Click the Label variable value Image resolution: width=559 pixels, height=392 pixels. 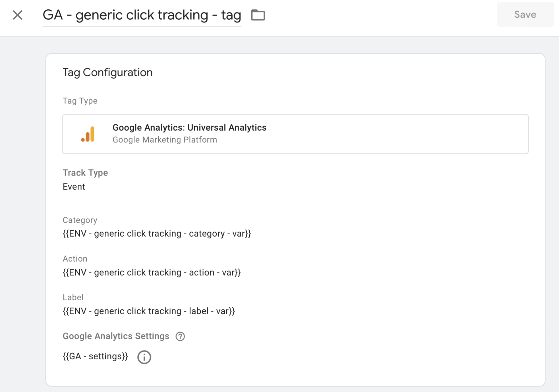pyautogui.click(x=149, y=311)
